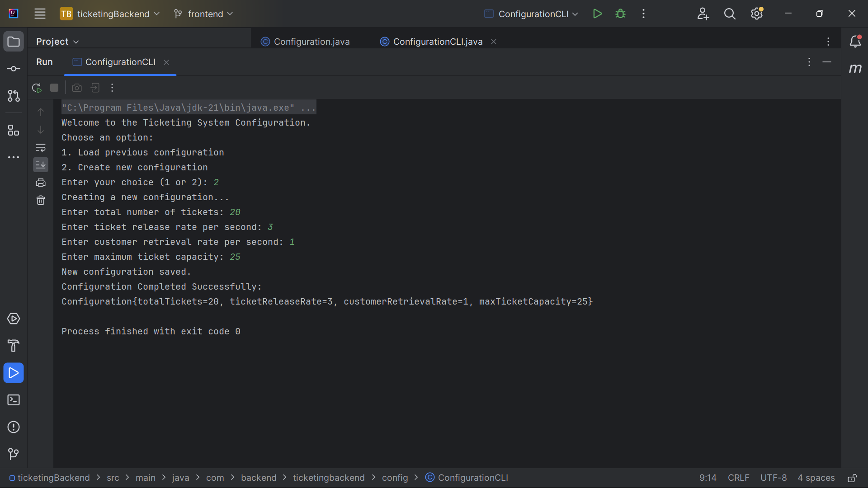Screen dimensions: 868x488
Task: Open Search Everywhere magnifier
Action: pyautogui.click(x=730, y=14)
